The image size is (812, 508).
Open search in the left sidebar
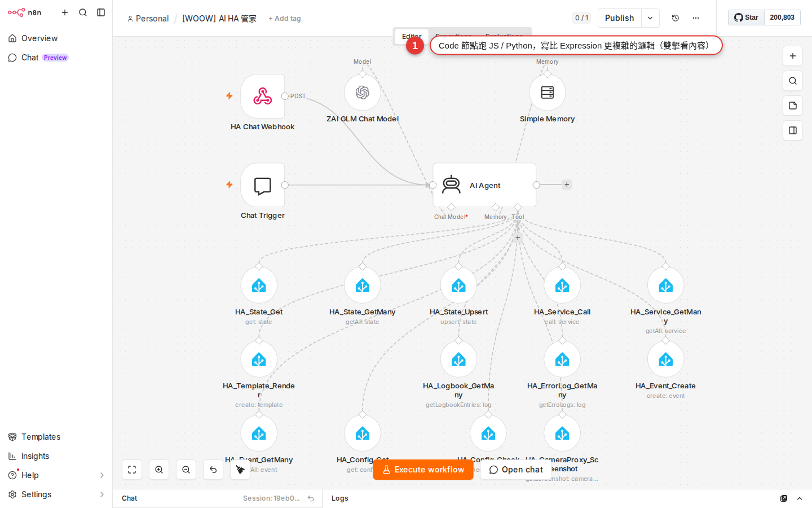83,12
